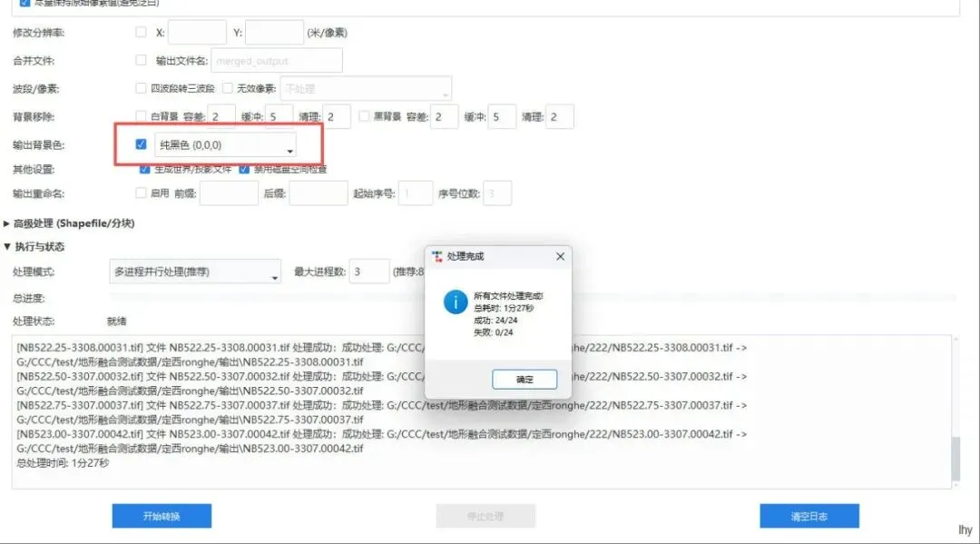Click the 序号位数 input field

pos(497,193)
